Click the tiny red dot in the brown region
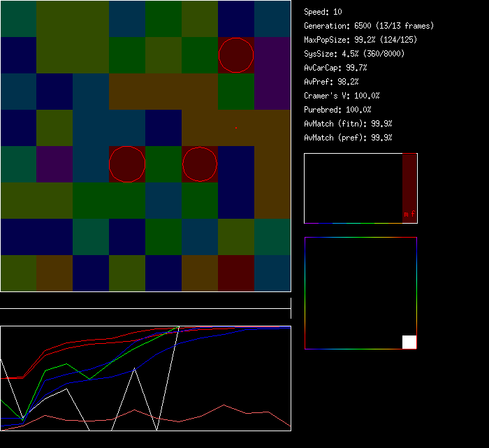The height and width of the screenshot is (448, 489). 236,128
